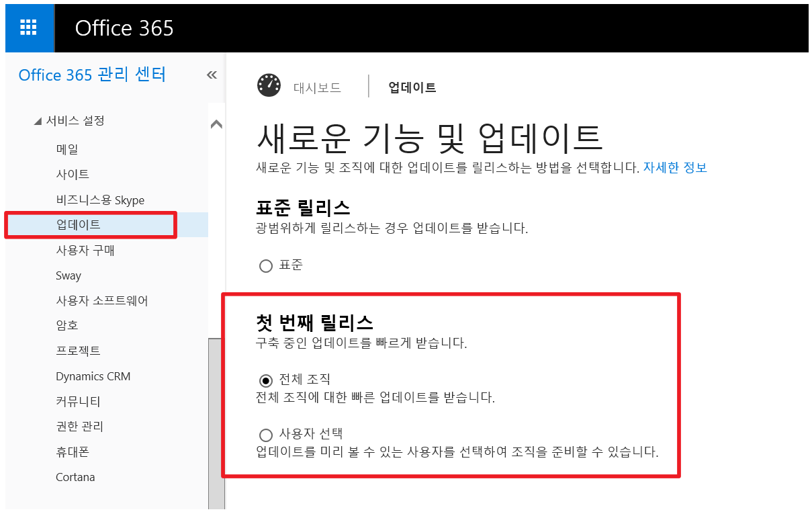The height and width of the screenshot is (518, 812).
Task: Click the 업데이트를 미리 볼 수 있는 description
Action: point(457,451)
